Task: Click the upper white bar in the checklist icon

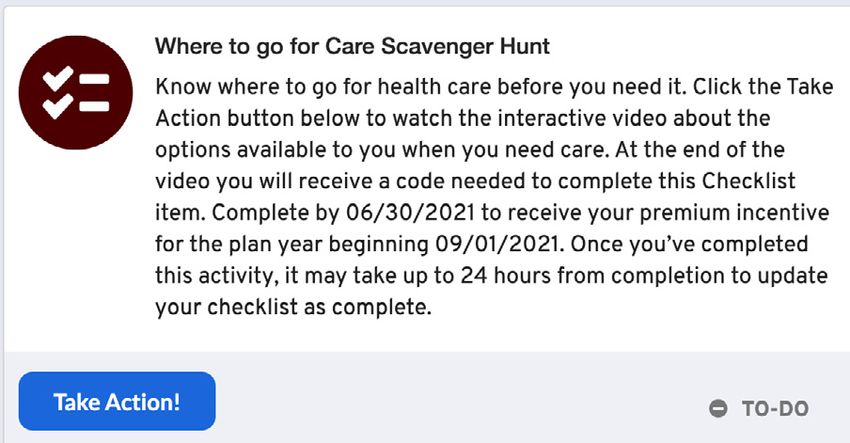Action: 94,79
